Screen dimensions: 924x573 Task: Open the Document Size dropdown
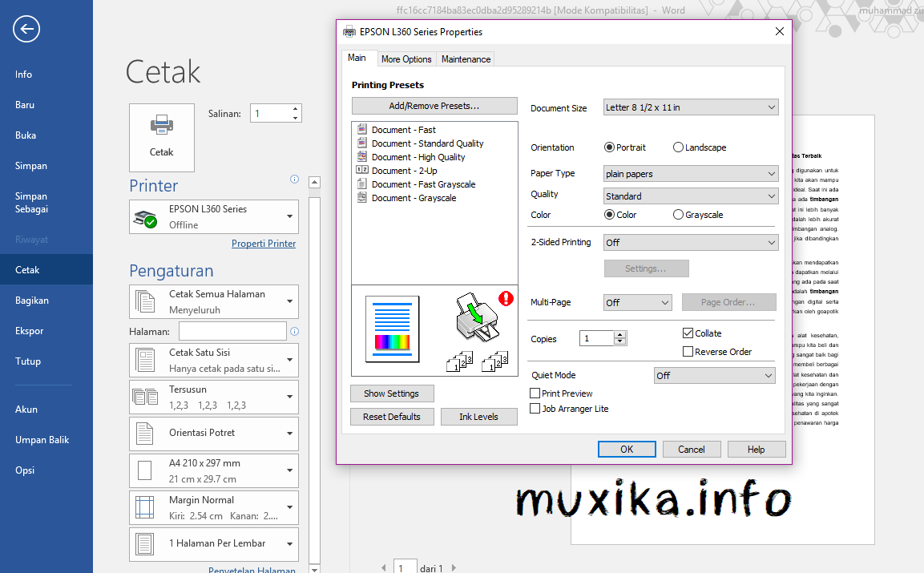(x=691, y=107)
